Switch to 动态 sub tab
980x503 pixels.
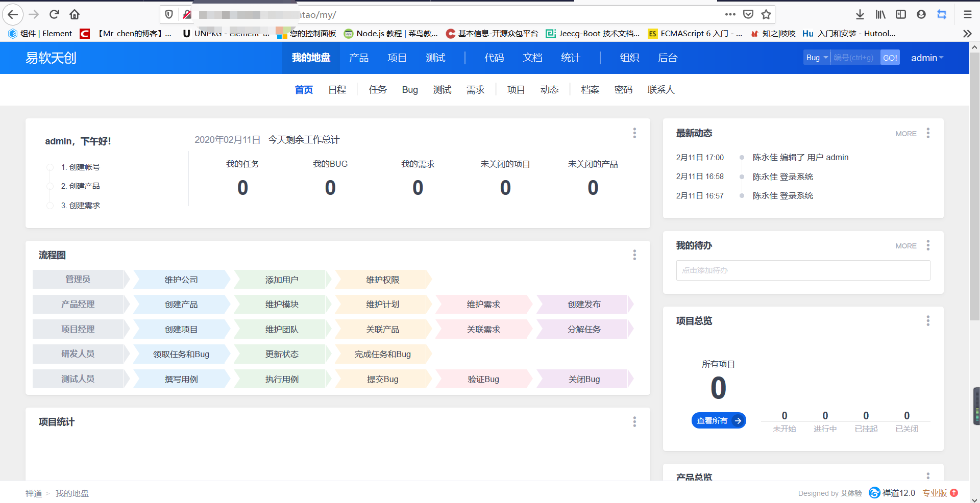click(x=549, y=90)
